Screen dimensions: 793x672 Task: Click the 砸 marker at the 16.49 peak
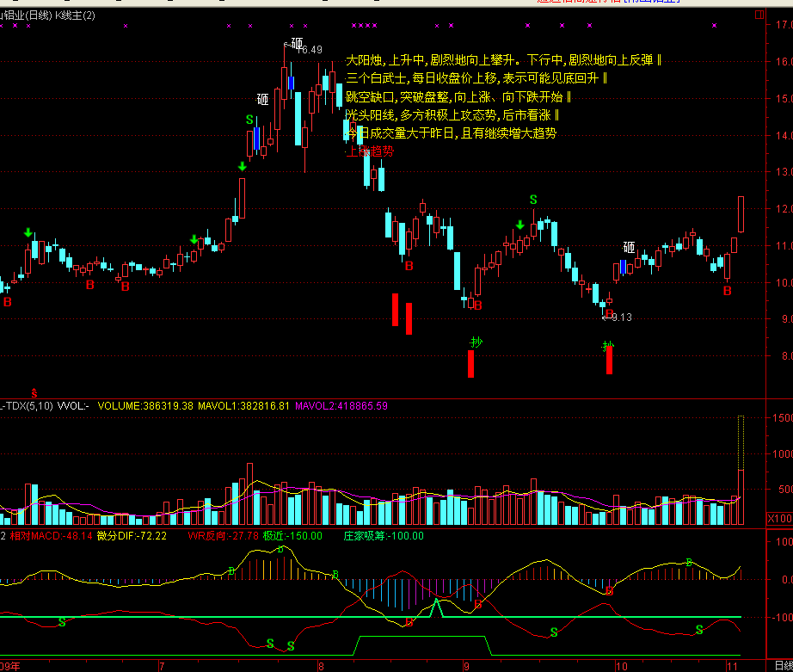(297, 43)
